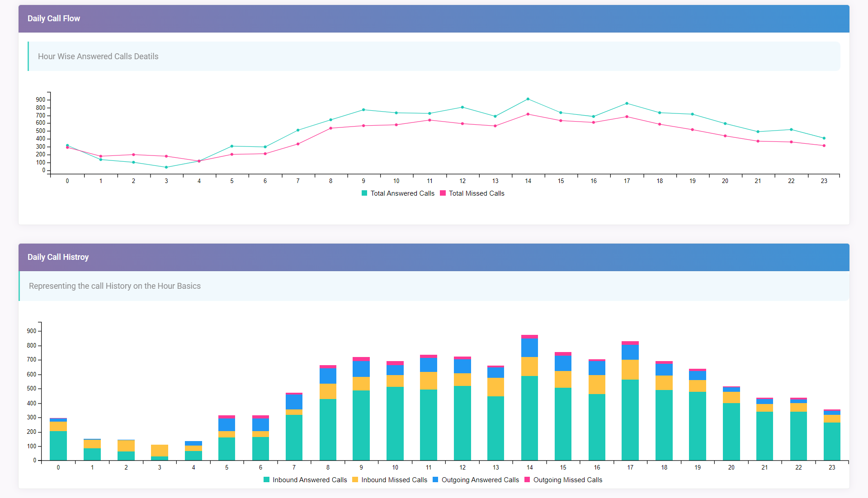
Task: Click Inbound Missed Calls legend swatch
Action: (x=355, y=480)
